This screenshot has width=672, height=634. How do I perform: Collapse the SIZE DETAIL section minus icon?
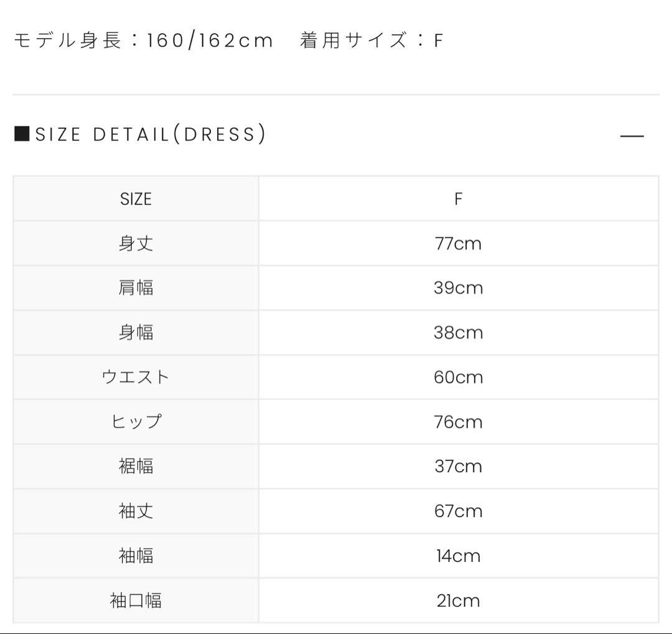[632, 136]
